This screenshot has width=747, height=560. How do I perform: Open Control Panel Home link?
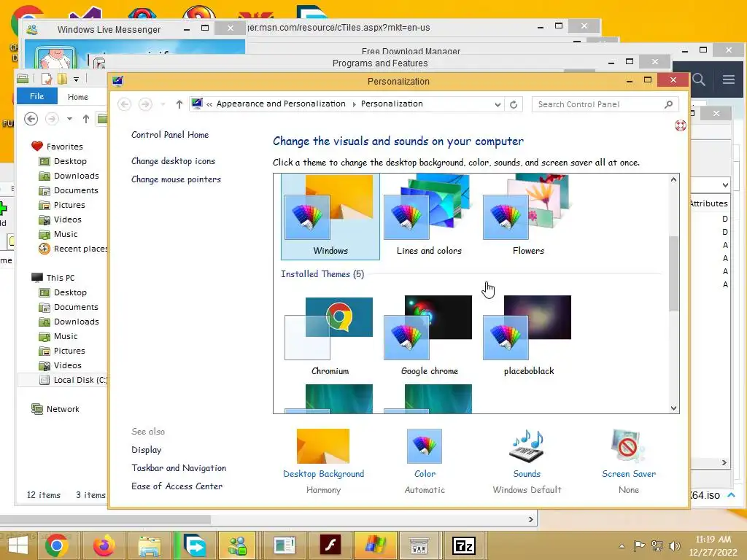coord(169,135)
